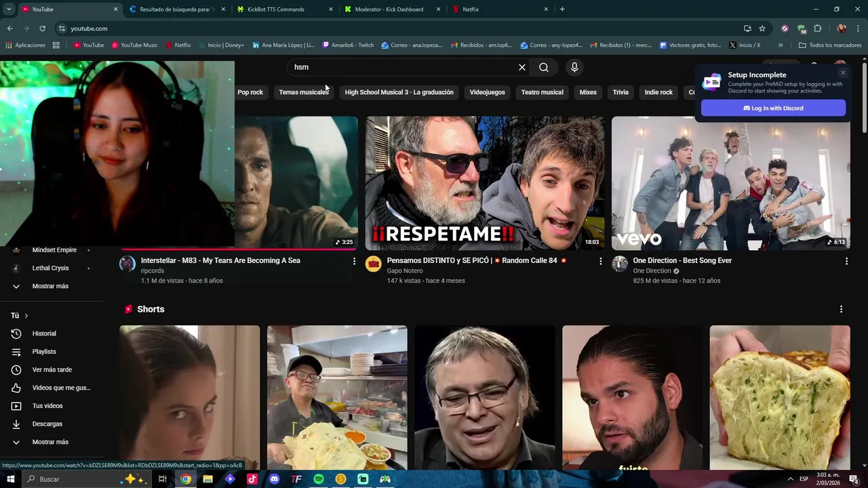This screenshot has height=488, width=868.
Task: Click the YouTube search magnifier button
Action: (544, 67)
